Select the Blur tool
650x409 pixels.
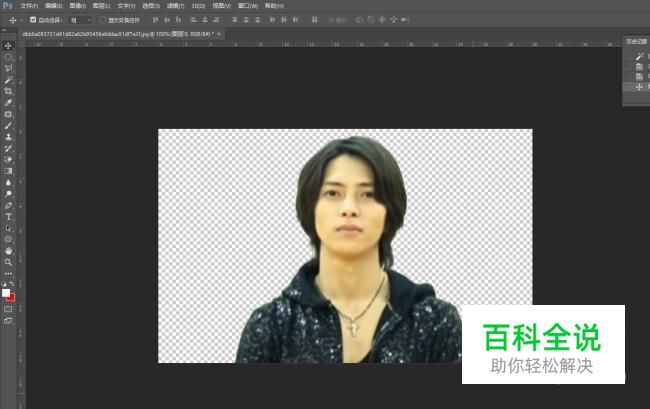(x=8, y=182)
